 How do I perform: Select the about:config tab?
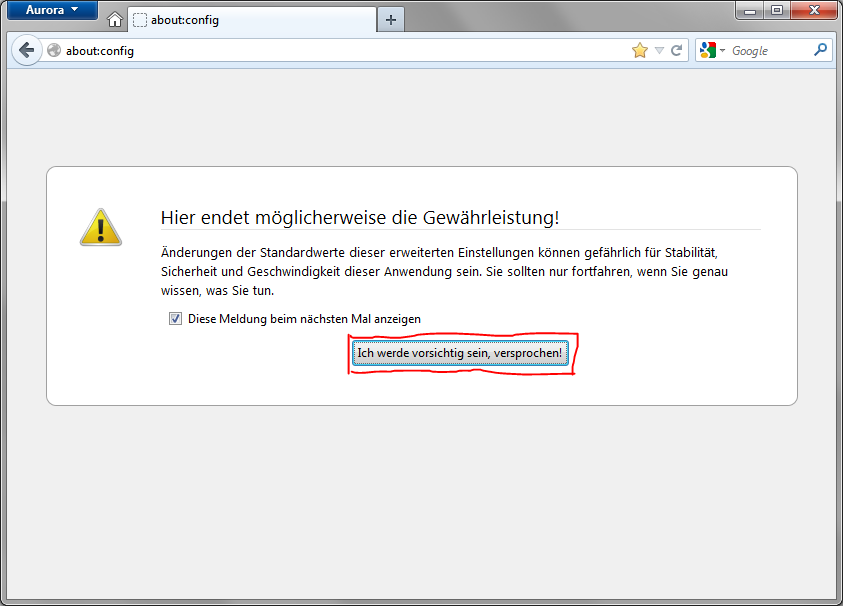[252, 20]
